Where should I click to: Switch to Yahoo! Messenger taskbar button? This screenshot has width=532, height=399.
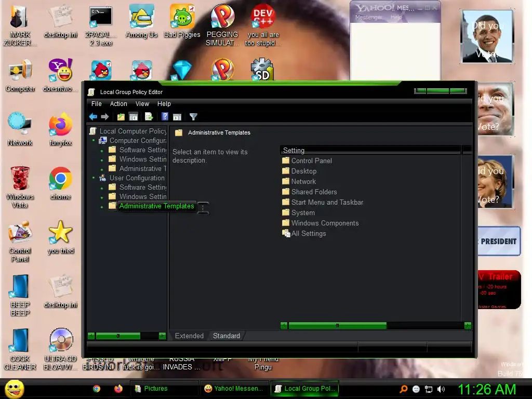point(234,389)
